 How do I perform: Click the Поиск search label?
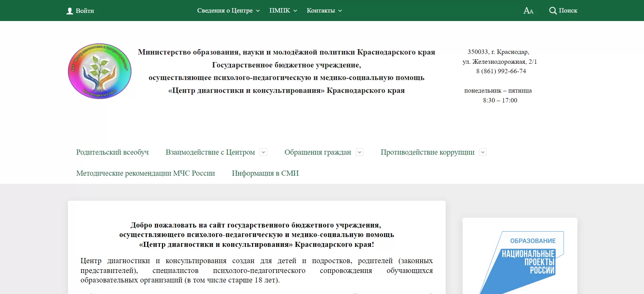click(568, 11)
